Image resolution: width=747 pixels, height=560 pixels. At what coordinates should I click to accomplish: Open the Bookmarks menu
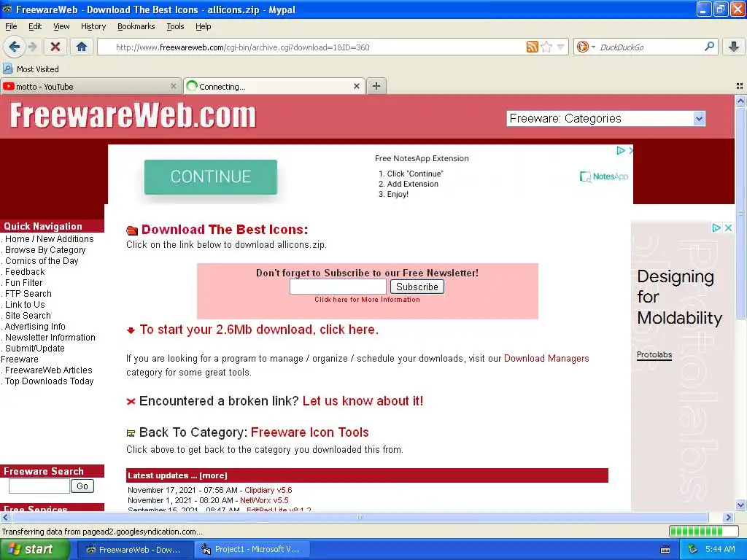coord(136,26)
